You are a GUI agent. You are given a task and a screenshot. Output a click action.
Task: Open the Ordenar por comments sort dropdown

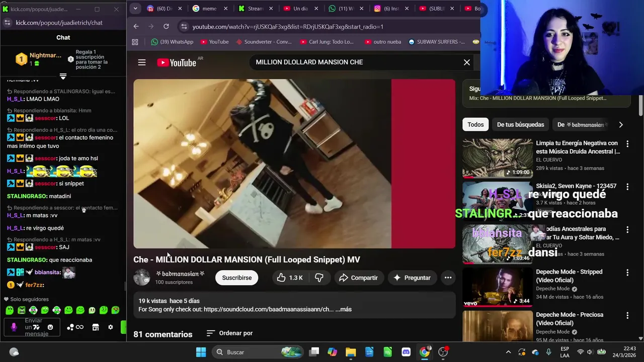click(x=229, y=333)
